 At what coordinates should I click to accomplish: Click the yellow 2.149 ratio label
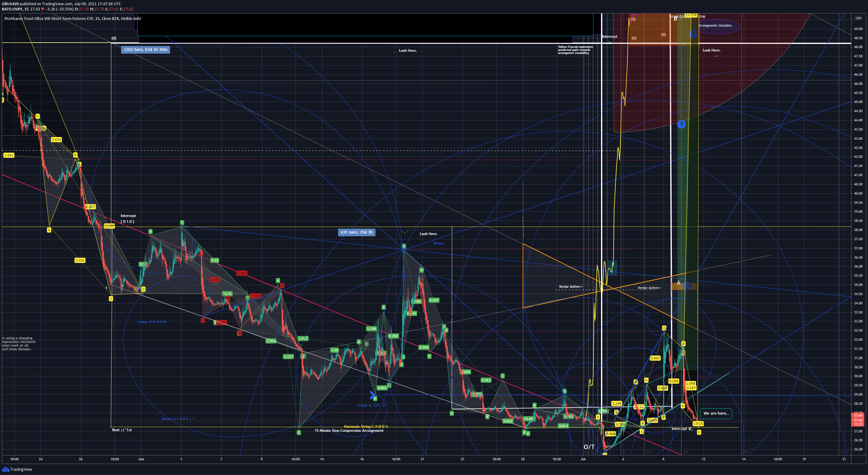point(616,404)
